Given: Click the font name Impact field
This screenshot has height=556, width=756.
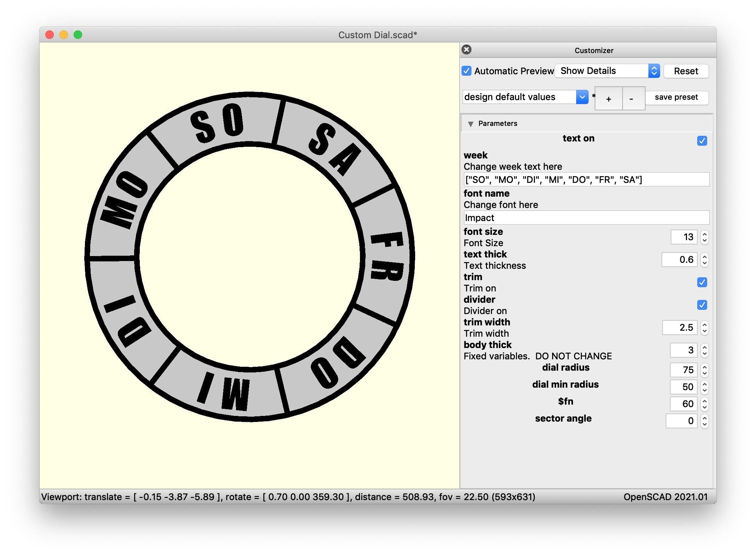Looking at the screenshot, I should click(x=586, y=218).
